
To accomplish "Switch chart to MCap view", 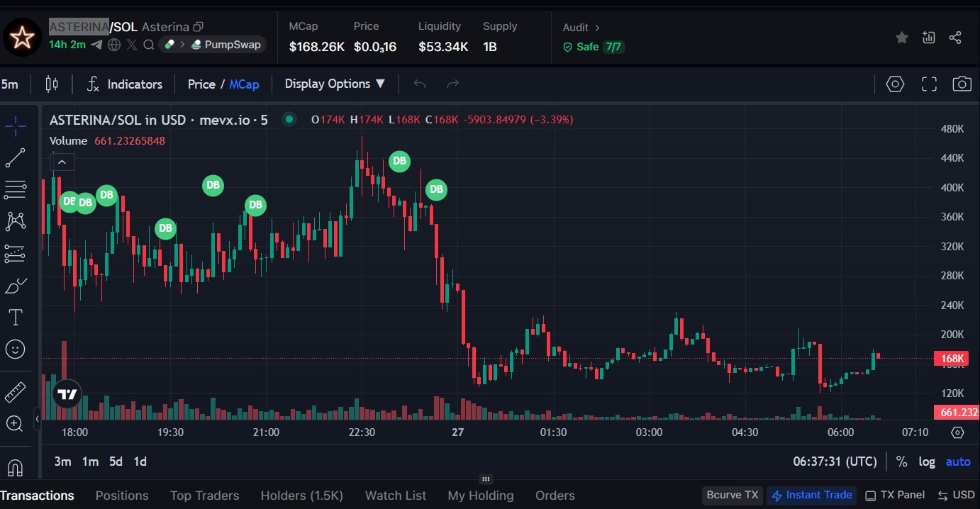I will click(244, 84).
